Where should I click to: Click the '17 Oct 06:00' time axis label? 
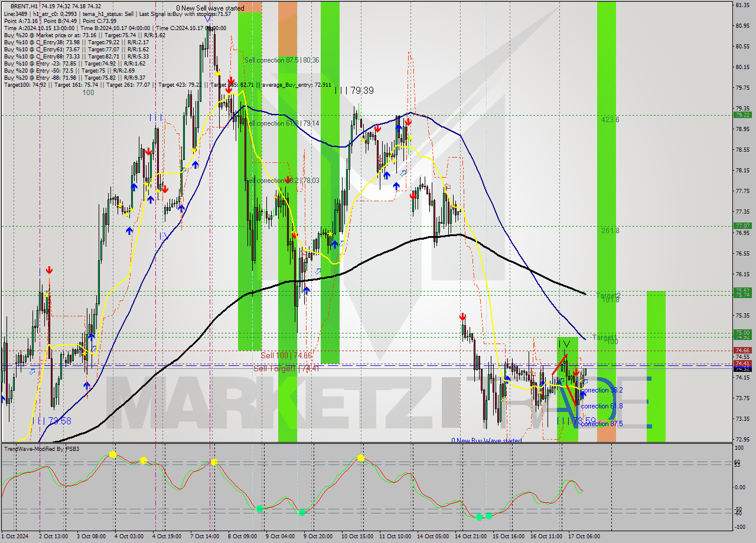pos(584,537)
